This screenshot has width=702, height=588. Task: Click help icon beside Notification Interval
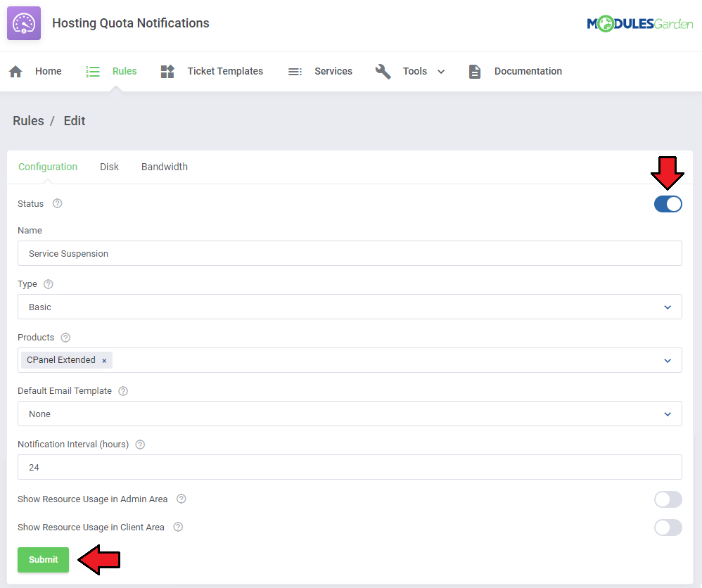point(140,445)
